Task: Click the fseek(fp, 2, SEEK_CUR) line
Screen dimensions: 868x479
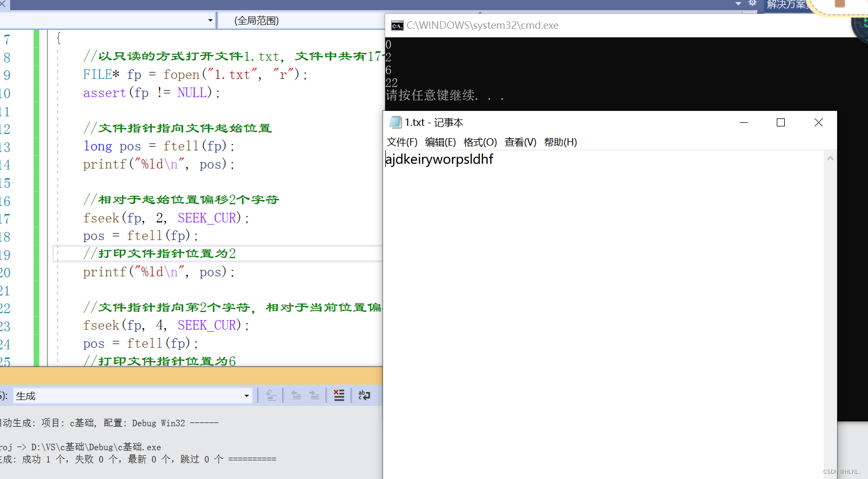Action: point(166,218)
